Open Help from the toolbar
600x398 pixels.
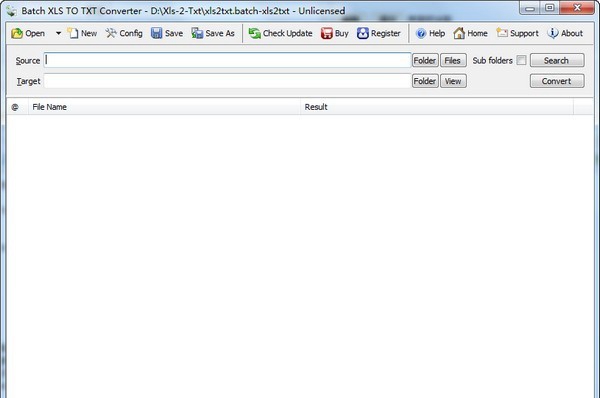(x=430, y=33)
